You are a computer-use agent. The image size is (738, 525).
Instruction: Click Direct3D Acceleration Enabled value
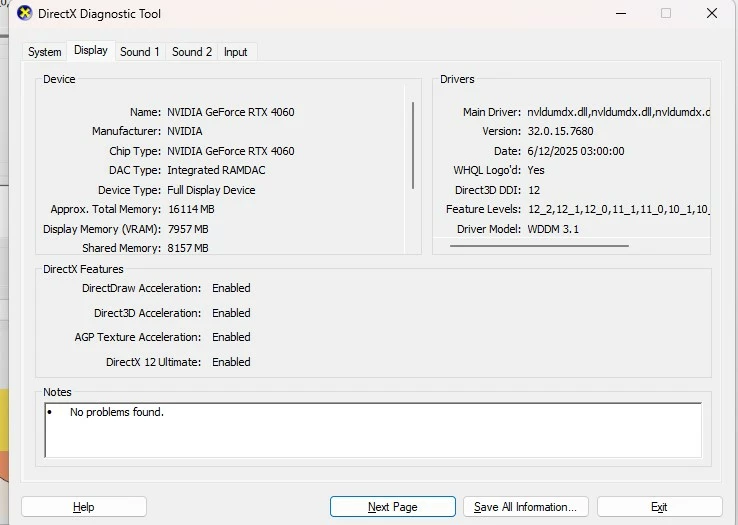[231, 313]
